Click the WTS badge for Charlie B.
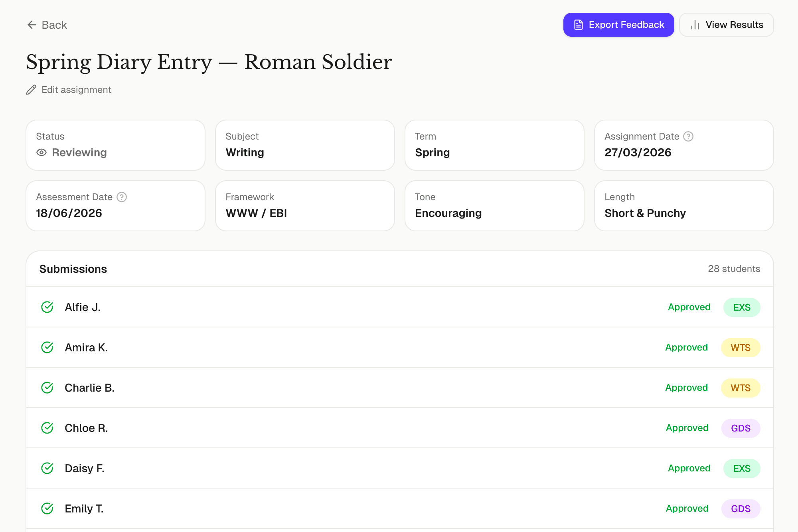Viewport: 798px width, 532px height. coord(740,388)
